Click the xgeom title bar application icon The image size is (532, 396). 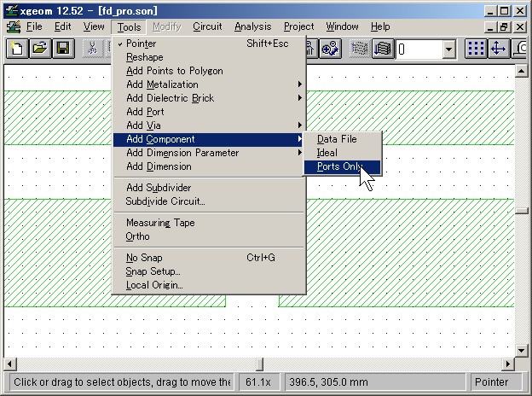pyautogui.click(x=11, y=10)
